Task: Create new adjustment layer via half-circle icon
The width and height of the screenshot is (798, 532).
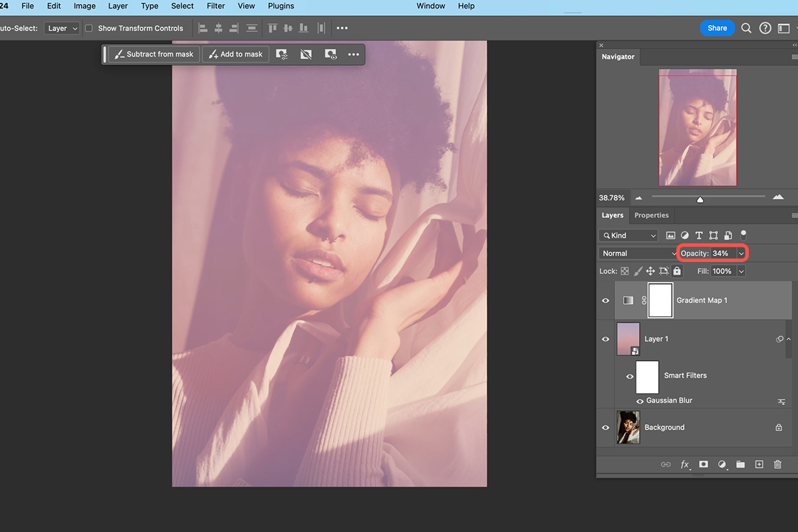Action: pyautogui.click(x=722, y=464)
